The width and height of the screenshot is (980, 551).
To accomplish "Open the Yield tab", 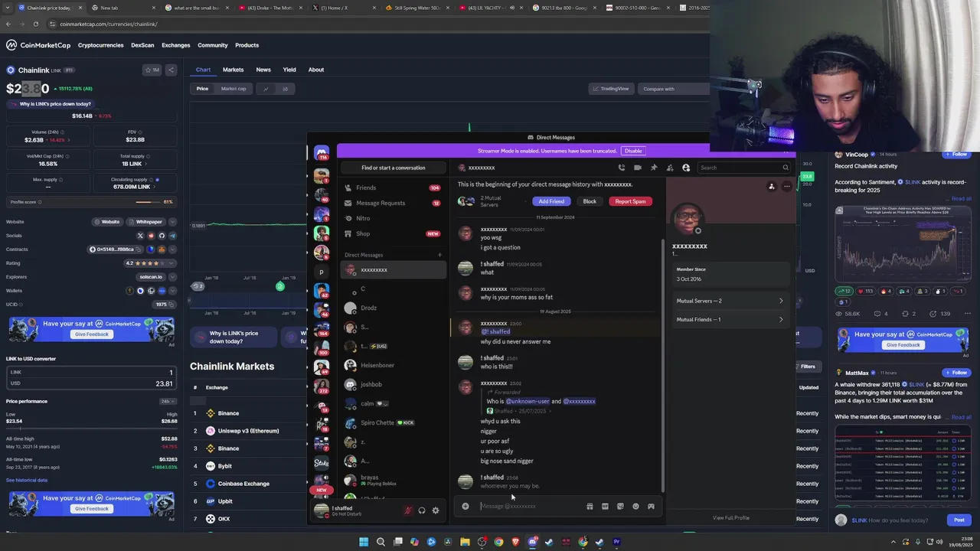I will pos(289,70).
